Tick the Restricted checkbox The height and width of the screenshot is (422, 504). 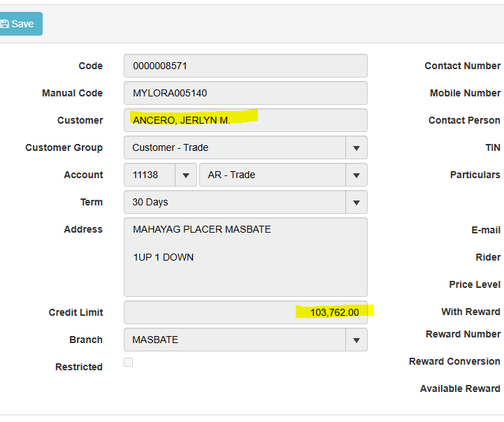[x=128, y=362]
